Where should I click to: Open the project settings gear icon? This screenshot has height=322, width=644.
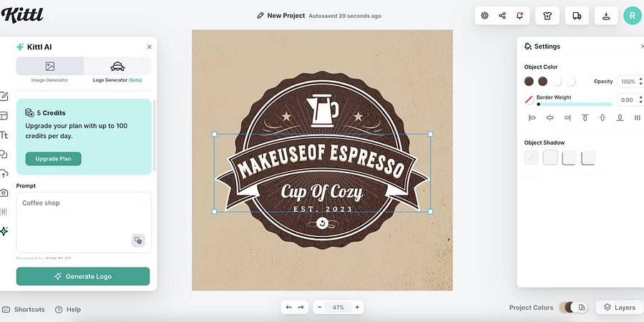(x=484, y=16)
